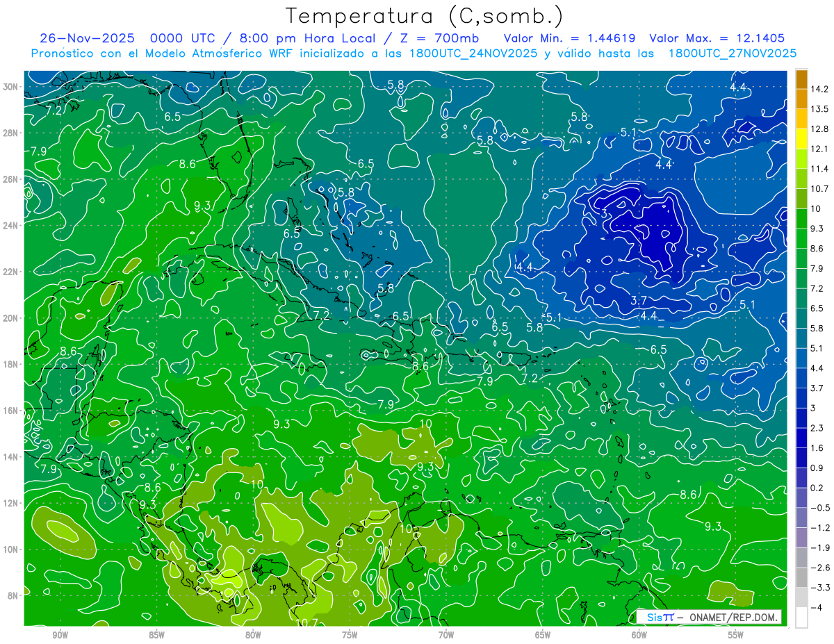Click the ONAMET/REP.DOM. logo box

pos(709,617)
